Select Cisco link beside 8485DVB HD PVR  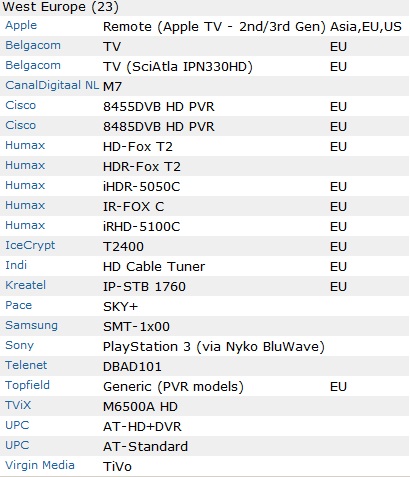click(21, 125)
